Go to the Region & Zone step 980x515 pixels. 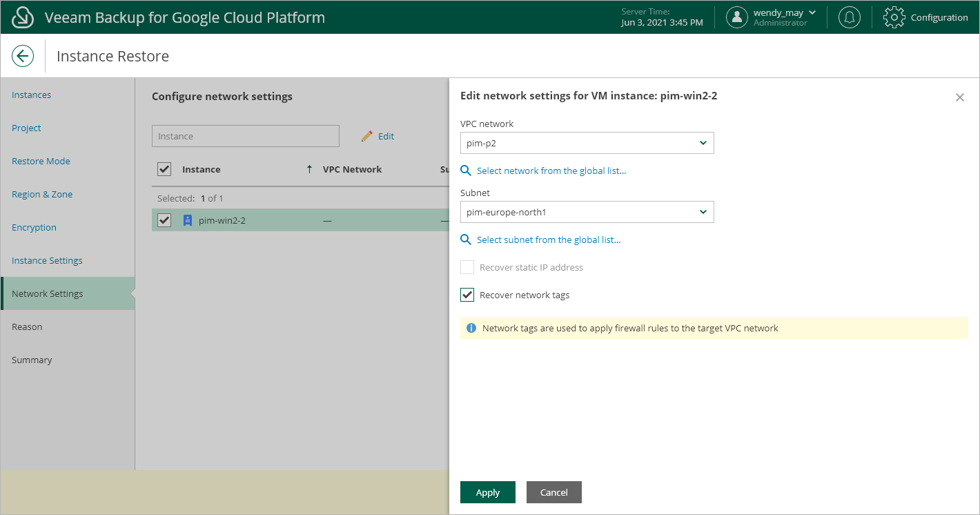[42, 194]
